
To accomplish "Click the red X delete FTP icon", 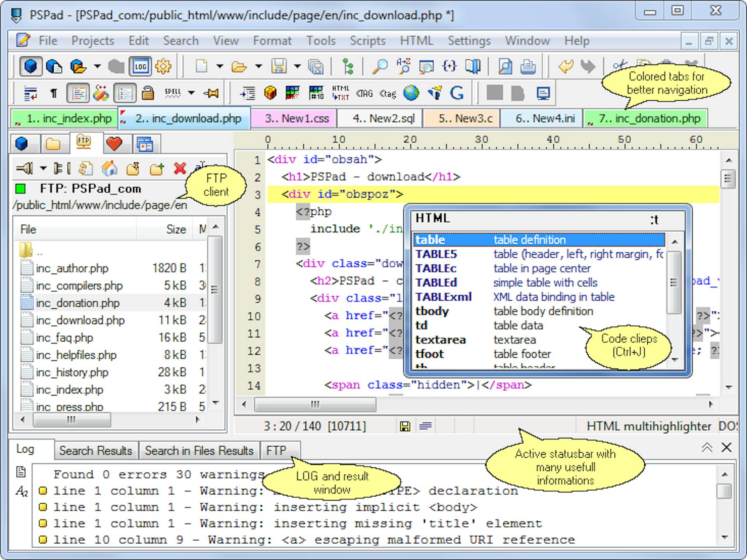I will pos(180,168).
